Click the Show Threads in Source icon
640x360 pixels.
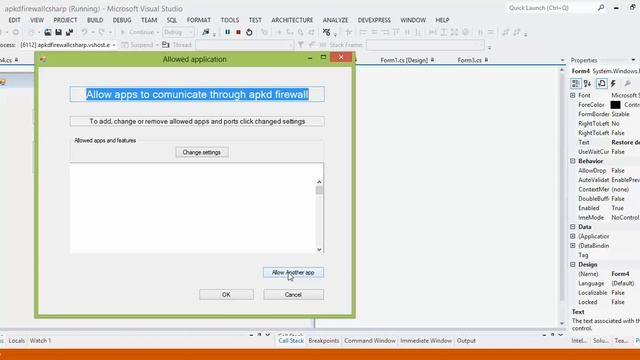click(x=326, y=32)
